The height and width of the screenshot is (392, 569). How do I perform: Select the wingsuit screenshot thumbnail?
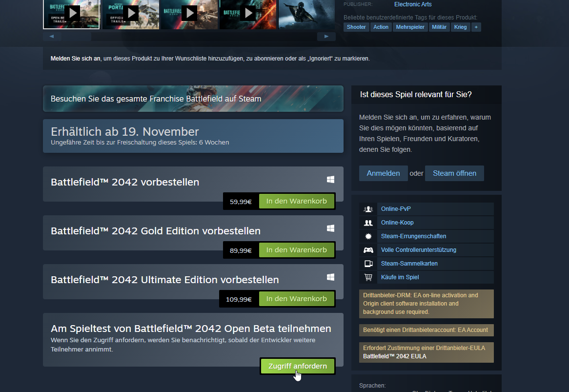click(x=306, y=13)
